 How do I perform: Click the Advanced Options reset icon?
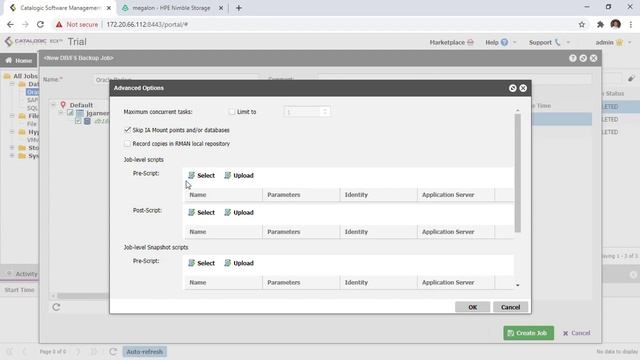pyautogui.click(x=513, y=88)
